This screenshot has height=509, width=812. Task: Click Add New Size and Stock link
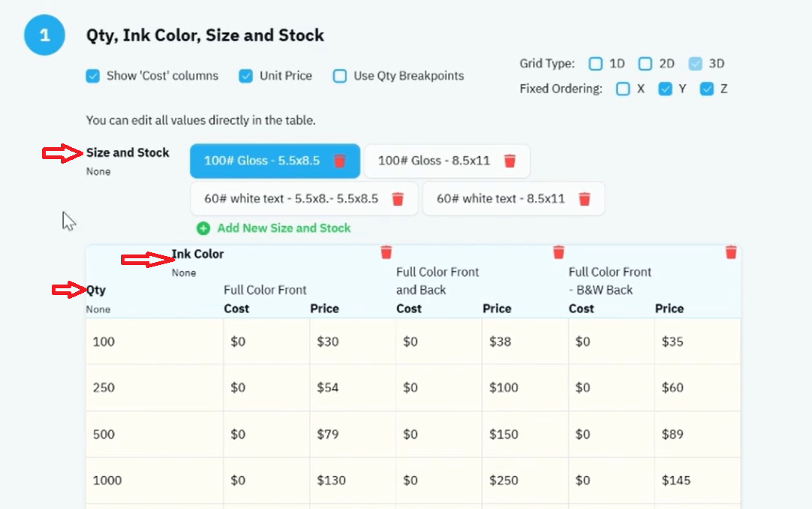284,228
